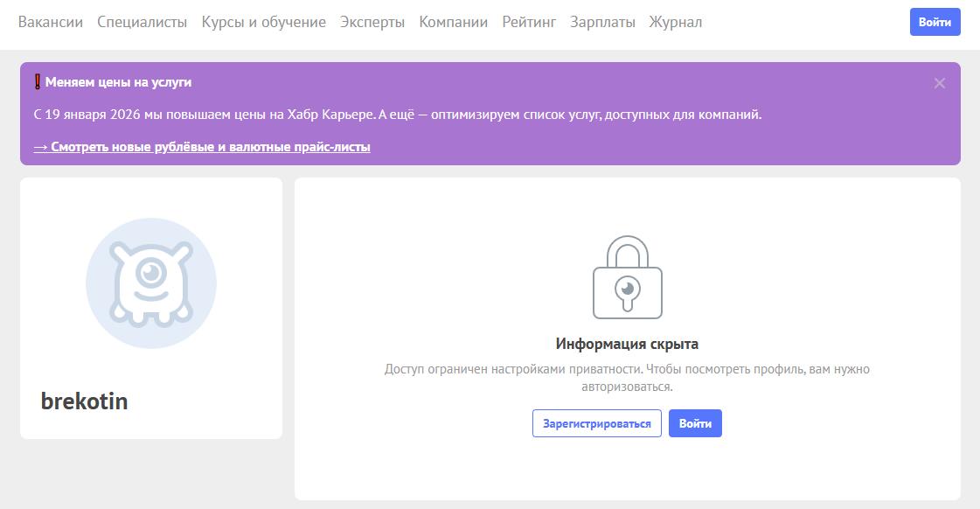The height and width of the screenshot is (509, 980).
Task: Open Курсы и обучение in navigation
Action: [x=263, y=22]
